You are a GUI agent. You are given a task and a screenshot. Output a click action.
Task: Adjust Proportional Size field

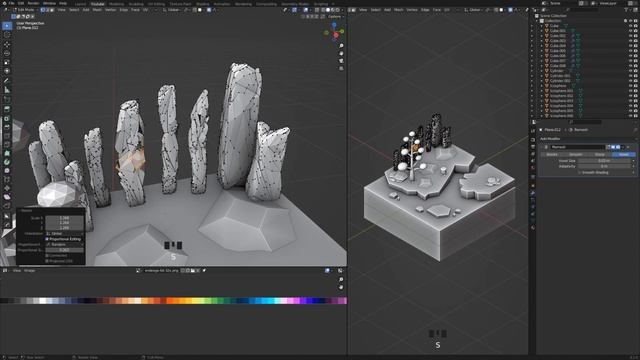(x=65, y=250)
